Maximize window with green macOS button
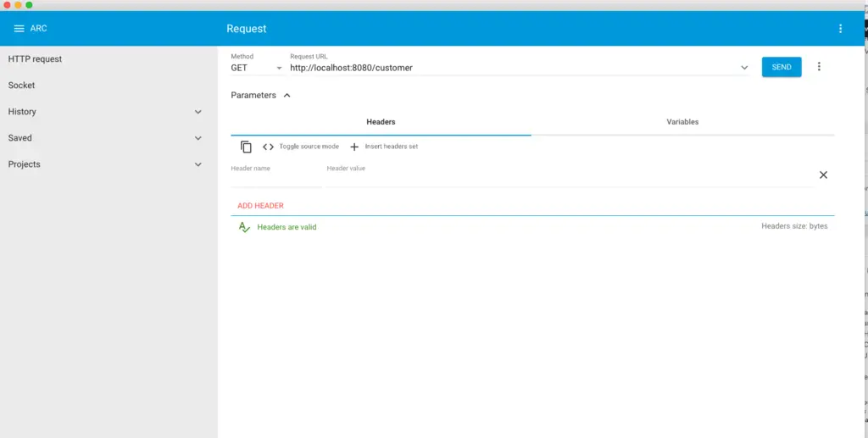 coord(30,5)
